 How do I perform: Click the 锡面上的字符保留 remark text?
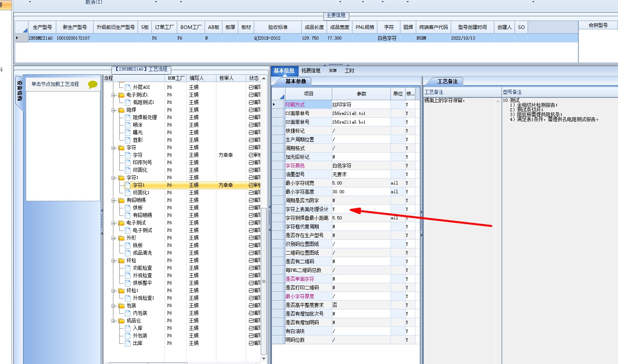[444, 100]
